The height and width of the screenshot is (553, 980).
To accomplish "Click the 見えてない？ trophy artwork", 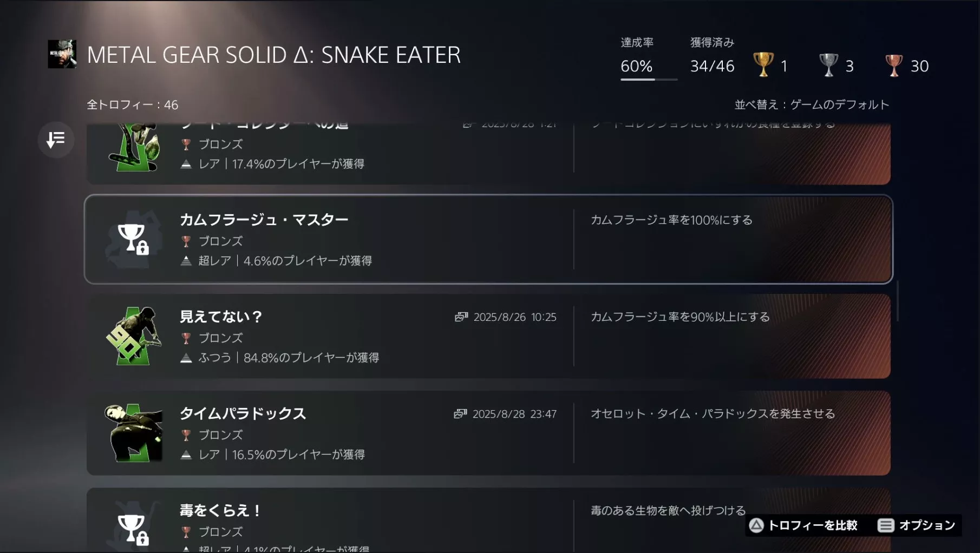I will tap(133, 336).
